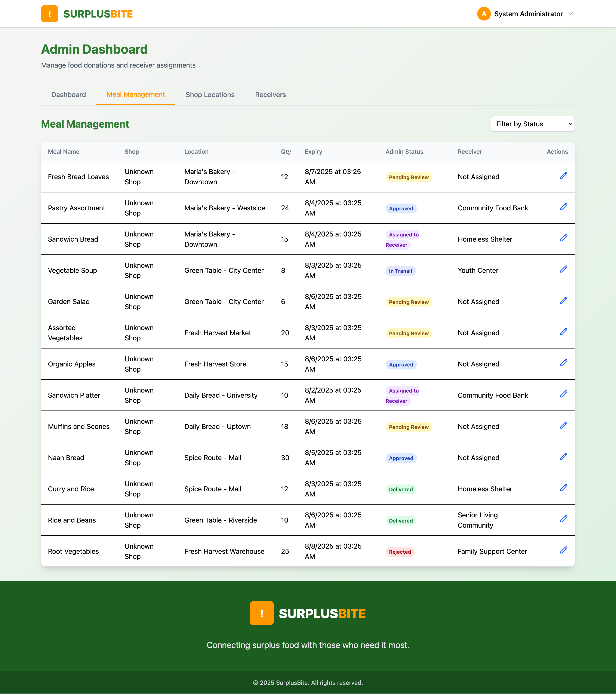Click the Rejected status badge on Root Vegetables
616x694 pixels.
[x=400, y=552]
